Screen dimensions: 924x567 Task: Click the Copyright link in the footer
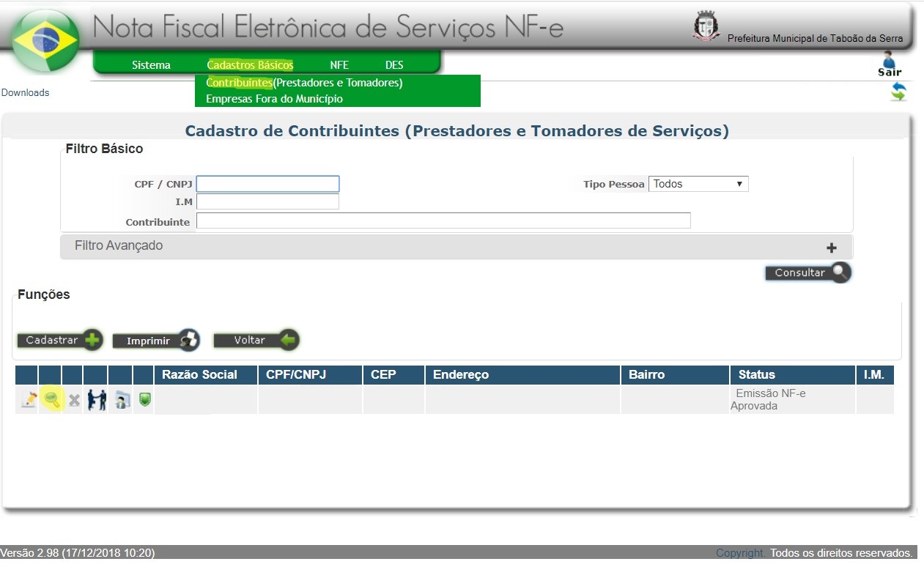coord(741,553)
